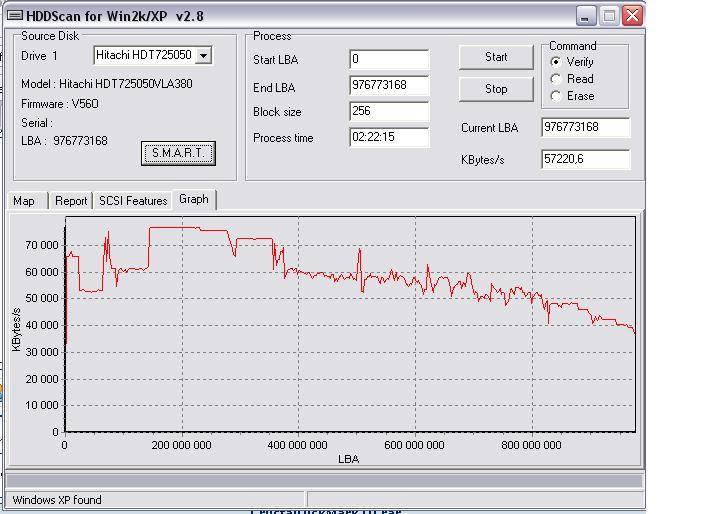714x514 pixels.
Task: Select the Erase command radio button
Action: (x=555, y=96)
